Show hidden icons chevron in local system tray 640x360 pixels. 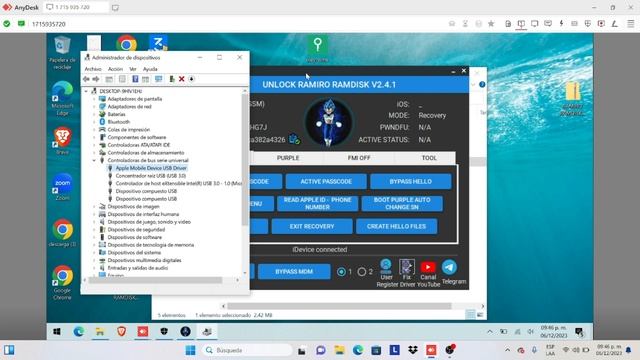tap(507, 350)
